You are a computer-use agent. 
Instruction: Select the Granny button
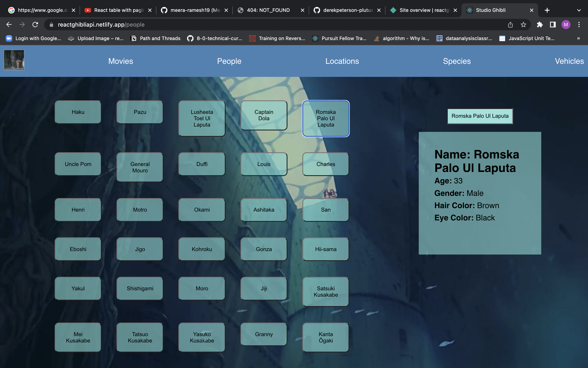click(x=264, y=334)
